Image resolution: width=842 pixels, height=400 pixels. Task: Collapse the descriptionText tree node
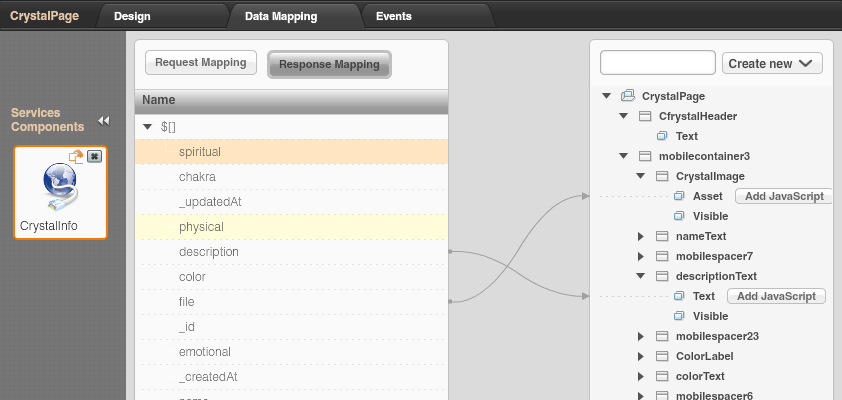[641, 276]
